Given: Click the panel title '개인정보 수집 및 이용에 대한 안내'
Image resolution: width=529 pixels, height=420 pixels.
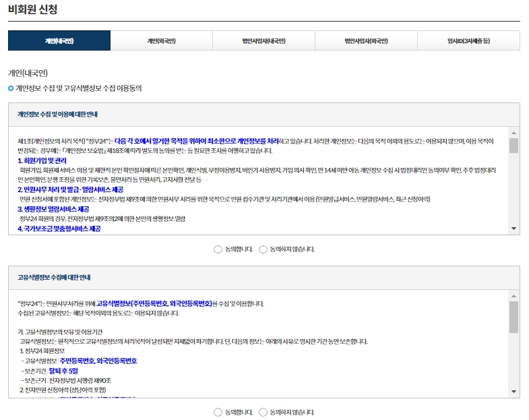Looking at the screenshot, I should point(57,114).
